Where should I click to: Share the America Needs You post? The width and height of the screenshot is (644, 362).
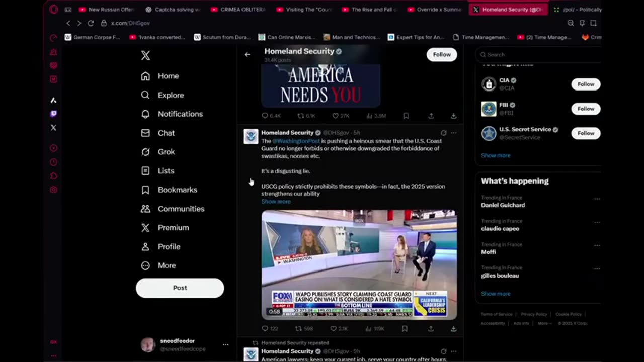click(431, 116)
